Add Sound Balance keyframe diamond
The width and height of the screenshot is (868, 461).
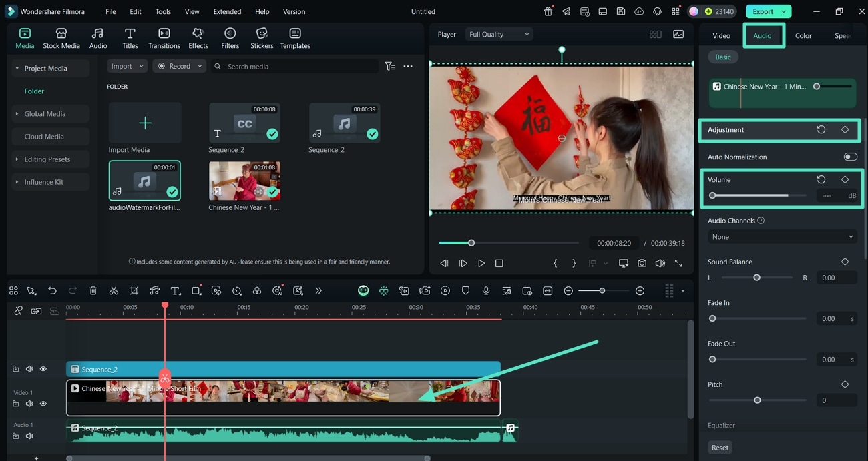(845, 262)
